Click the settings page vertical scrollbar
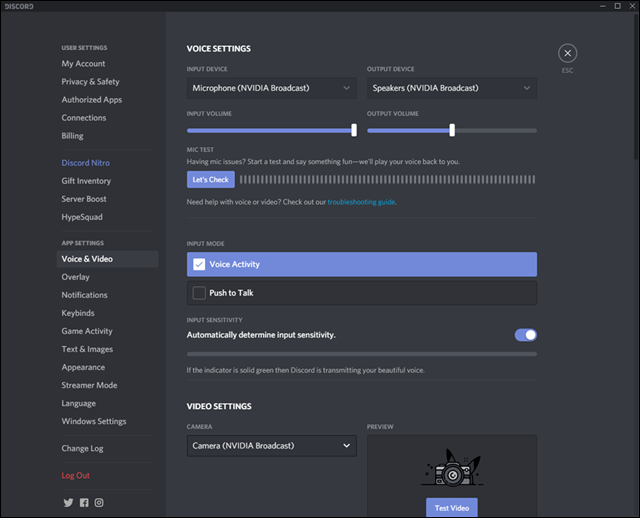Screen dimensions: 640x518 click(636, 87)
